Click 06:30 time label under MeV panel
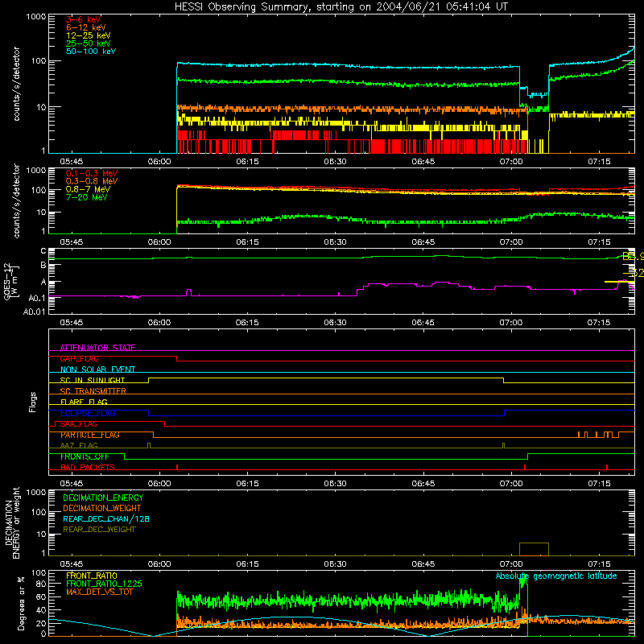This screenshot has height=644, width=644. point(335,242)
